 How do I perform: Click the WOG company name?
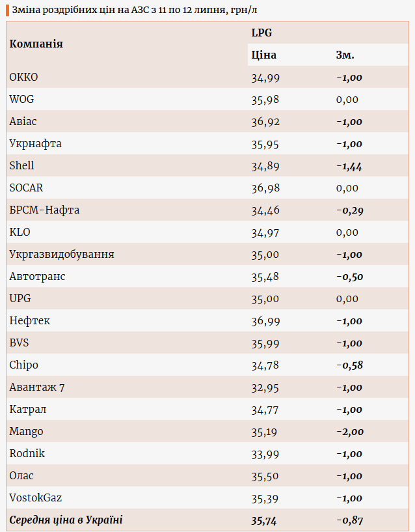tap(21, 100)
